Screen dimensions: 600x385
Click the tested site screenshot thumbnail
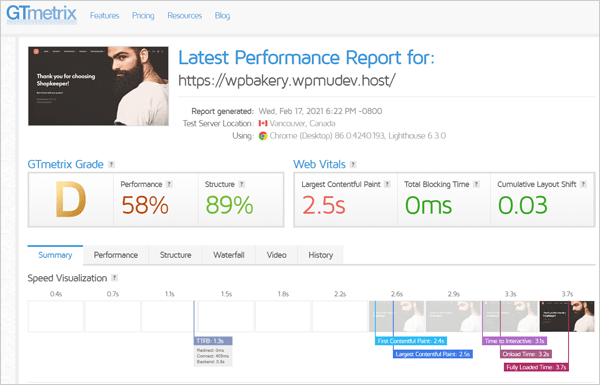[x=98, y=86]
